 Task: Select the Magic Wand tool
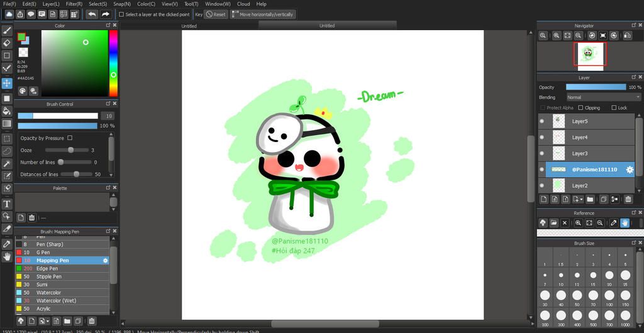point(6,163)
